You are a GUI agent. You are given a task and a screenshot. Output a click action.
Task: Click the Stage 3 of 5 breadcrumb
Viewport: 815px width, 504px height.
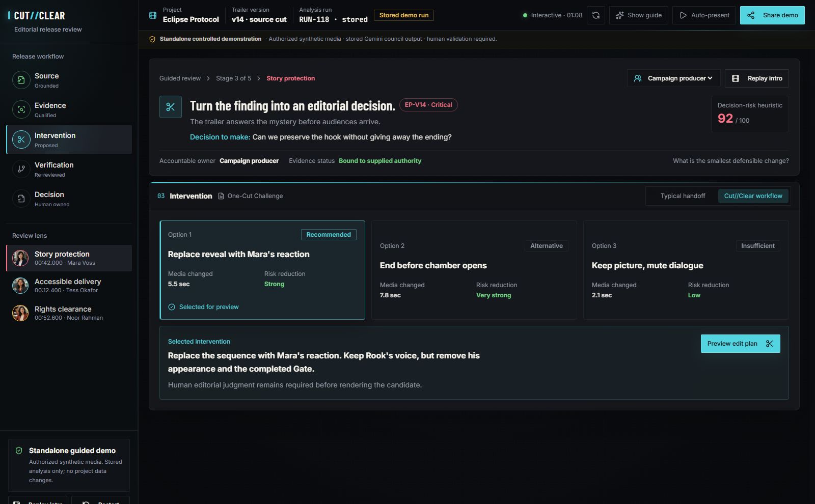233,78
